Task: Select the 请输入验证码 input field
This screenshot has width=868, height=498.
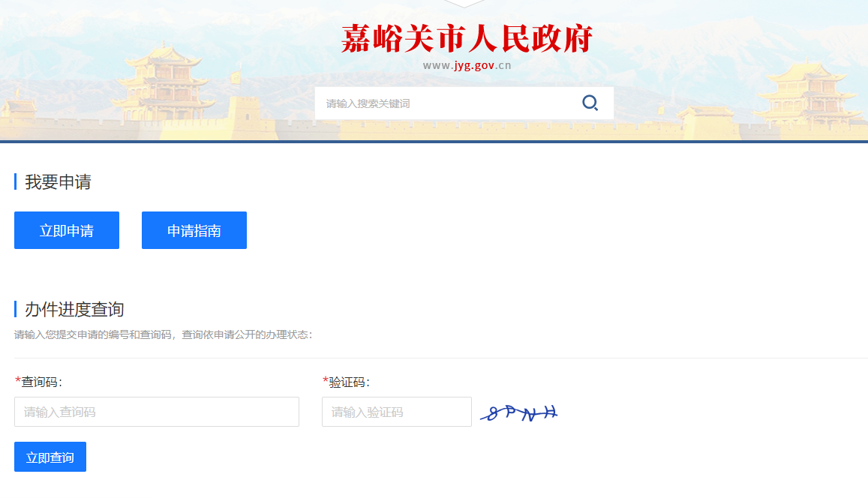Action: pyautogui.click(x=396, y=412)
